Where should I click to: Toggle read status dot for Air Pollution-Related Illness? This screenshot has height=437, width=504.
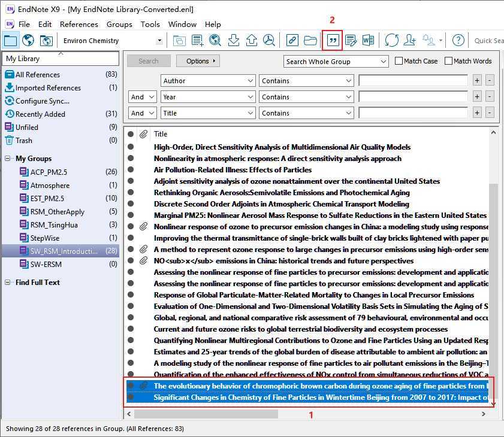click(x=131, y=169)
